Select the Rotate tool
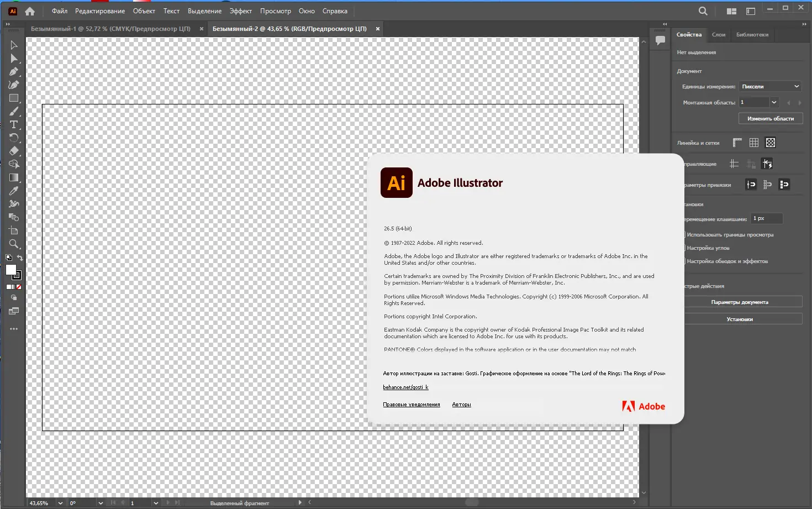Screen dimensions: 812x509 pos(14,138)
